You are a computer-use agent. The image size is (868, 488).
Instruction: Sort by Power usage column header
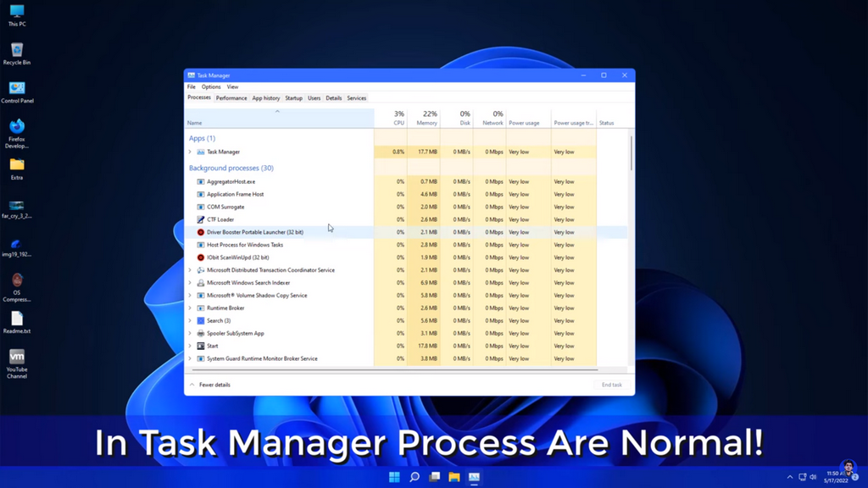(529, 119)
